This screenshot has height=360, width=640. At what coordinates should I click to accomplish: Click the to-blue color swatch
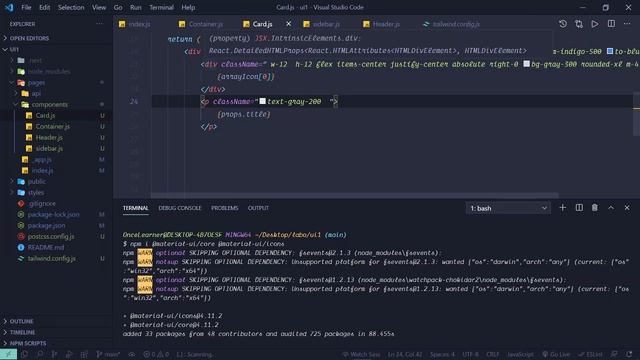pos(610,51)
